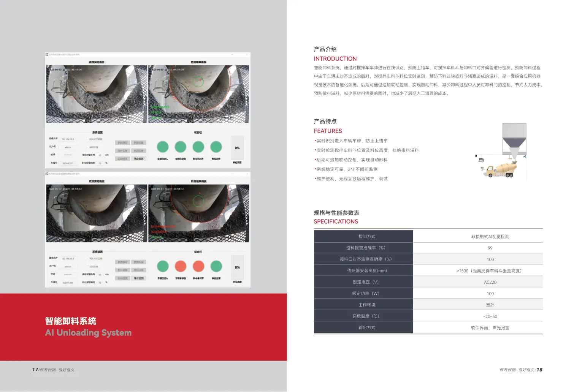The width and height of the screenshot is (574, 392).
Task: Click 停止检测 button in the all-green status window
Action: click(x=139, y=159)
